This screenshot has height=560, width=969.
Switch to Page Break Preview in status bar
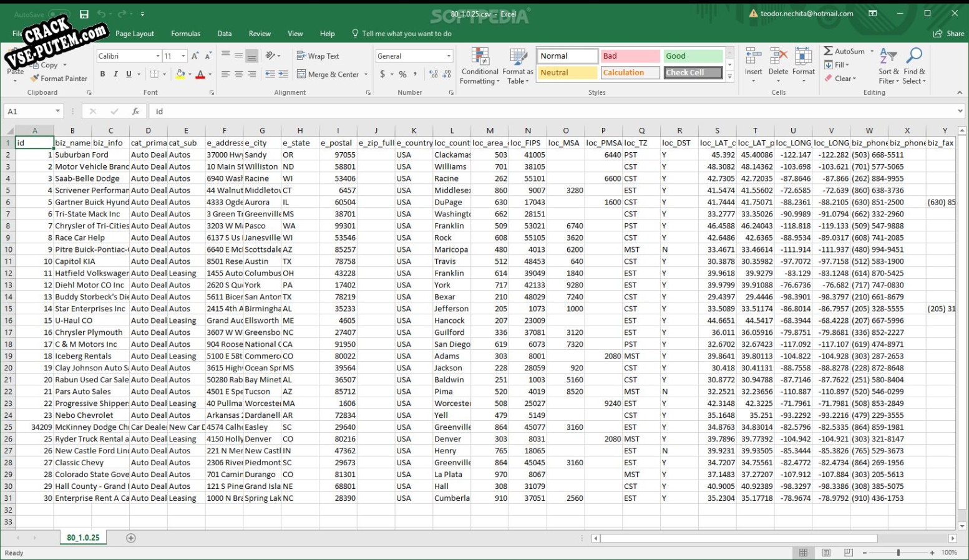click(848, 553)
